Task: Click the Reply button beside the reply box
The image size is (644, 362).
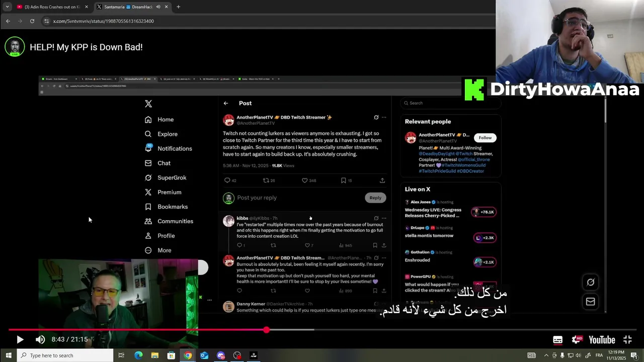Action: 375,198
